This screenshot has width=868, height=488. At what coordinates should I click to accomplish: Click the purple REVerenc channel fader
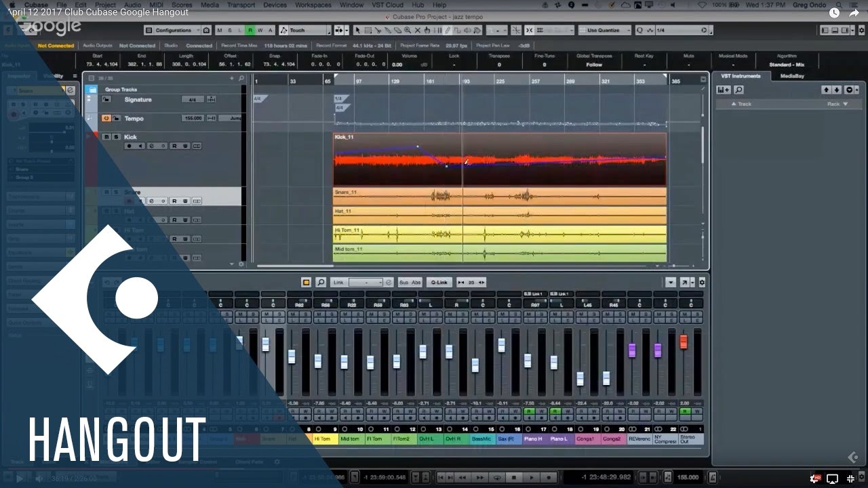[x=632, y=350]
